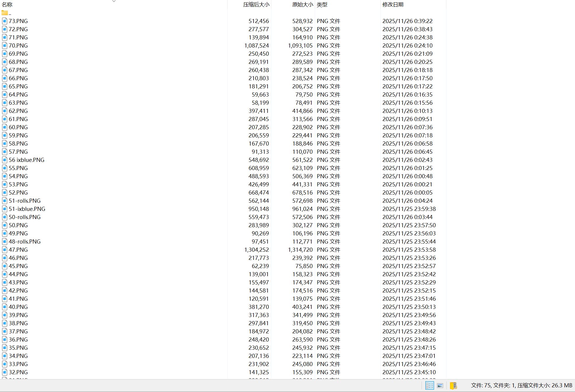Image resolution: width=575 pixels, height=392 pixels.
Task: Select the 48-rolls.PNG file name
Action: (25, 242)
